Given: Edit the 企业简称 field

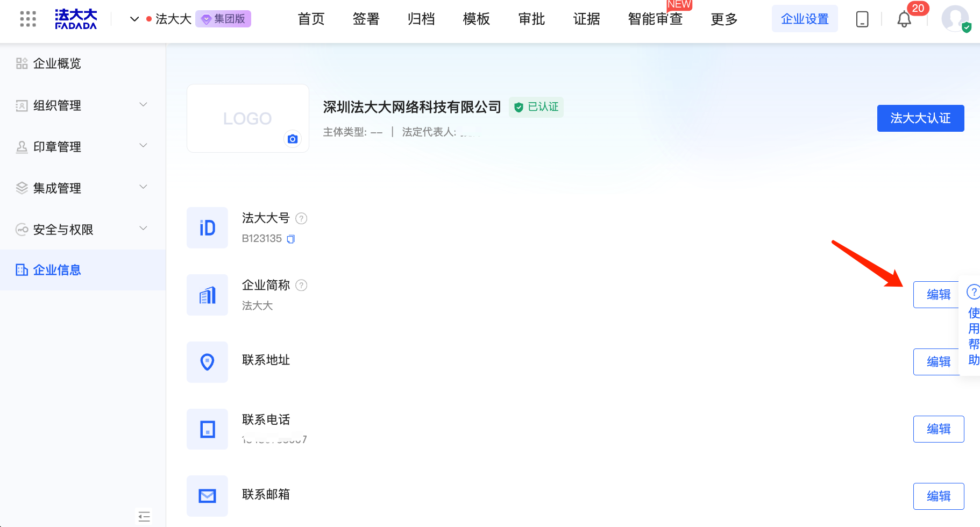Looking at the screenshot, I should pyautogui.click(x=938, y=295).
